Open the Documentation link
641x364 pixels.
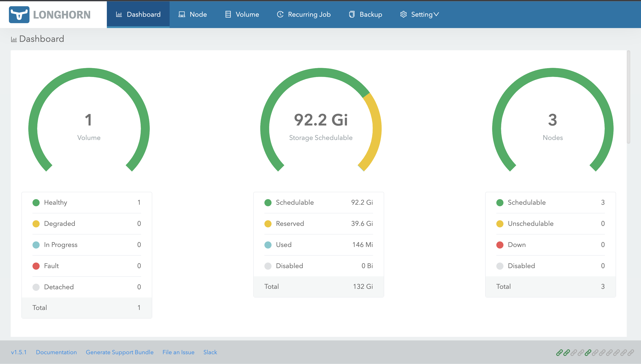coord(56,352)
